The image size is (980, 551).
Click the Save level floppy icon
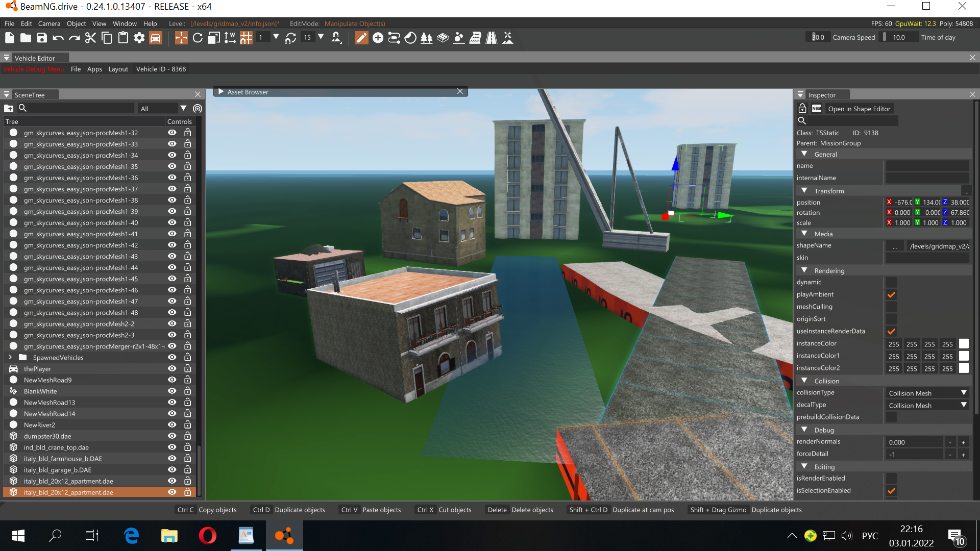(x=42, y=38)
